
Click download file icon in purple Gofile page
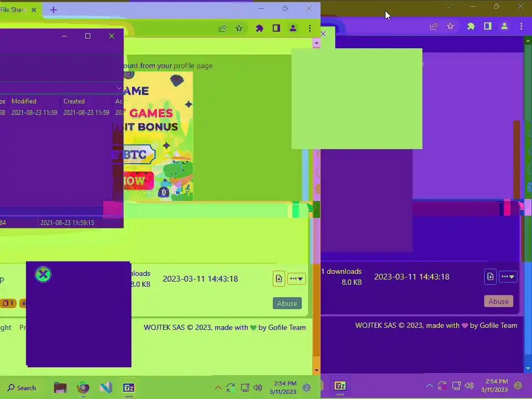490,276
